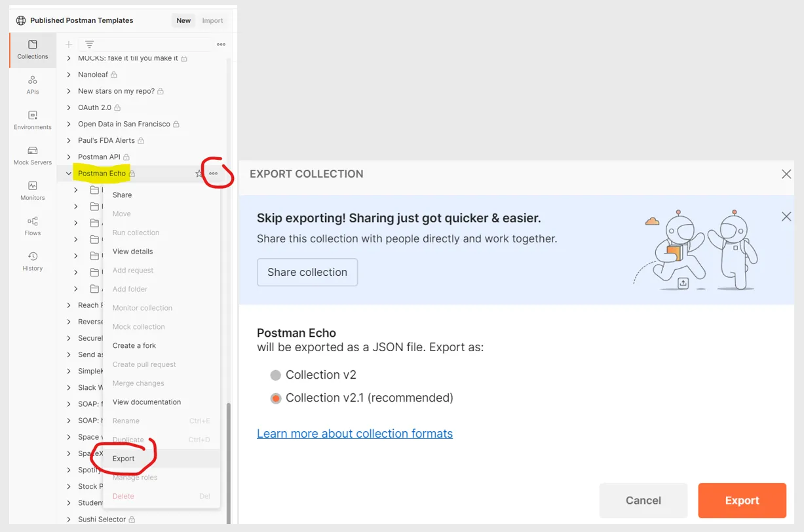Screen dimensions: 804x532
Task: Expand the Nanoleaf collection
Action: (x=69, y=75)
